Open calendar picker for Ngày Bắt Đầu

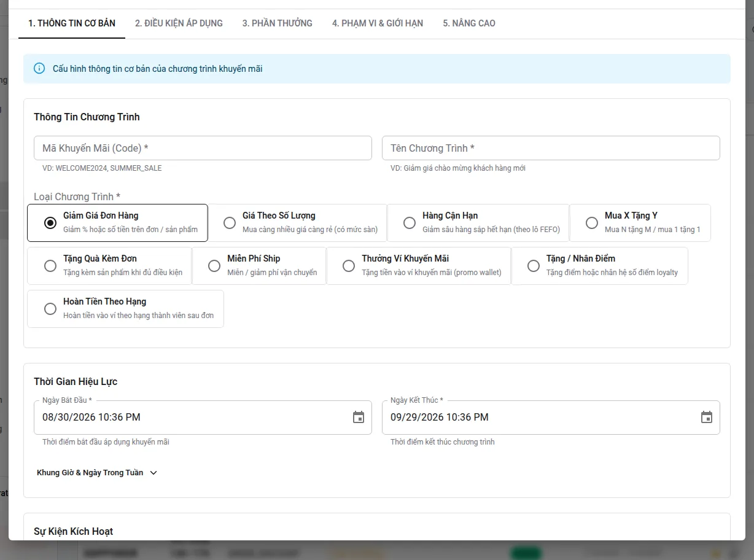click(359, 418)
